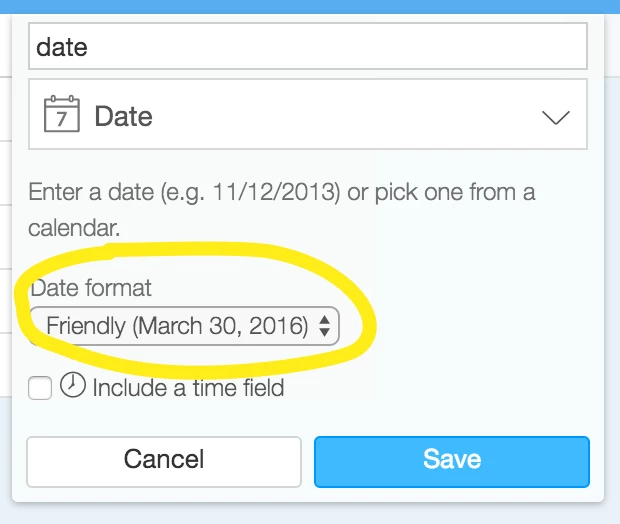Focus the field name input containing 'date'

308,46
